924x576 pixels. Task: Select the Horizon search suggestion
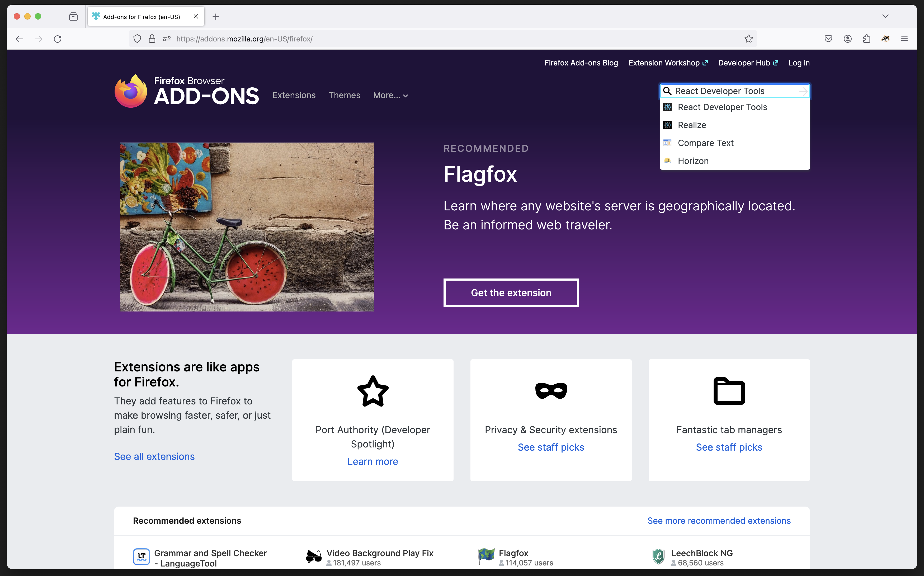735,161
